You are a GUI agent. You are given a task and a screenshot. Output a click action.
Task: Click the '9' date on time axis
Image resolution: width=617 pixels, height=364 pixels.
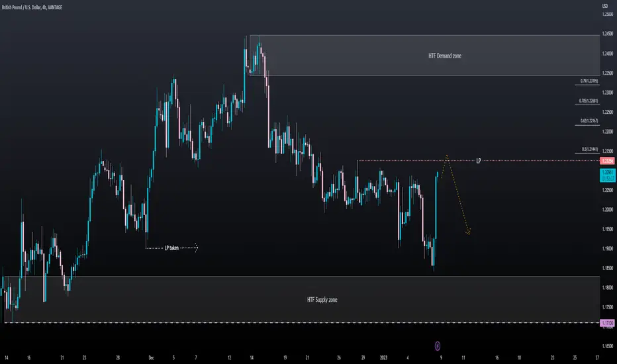441,357
